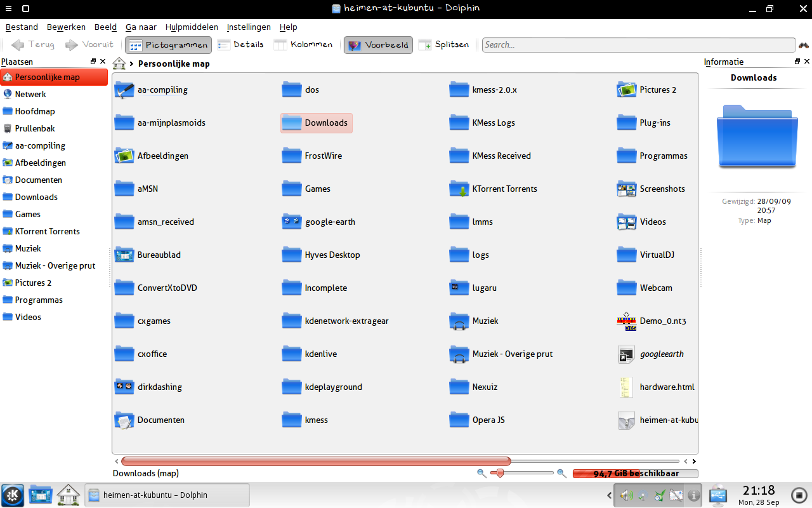This screenshot has width=812, height=508.
Task: Select the Demo_0.nt3 file
Action: click(x=652, y=321)
